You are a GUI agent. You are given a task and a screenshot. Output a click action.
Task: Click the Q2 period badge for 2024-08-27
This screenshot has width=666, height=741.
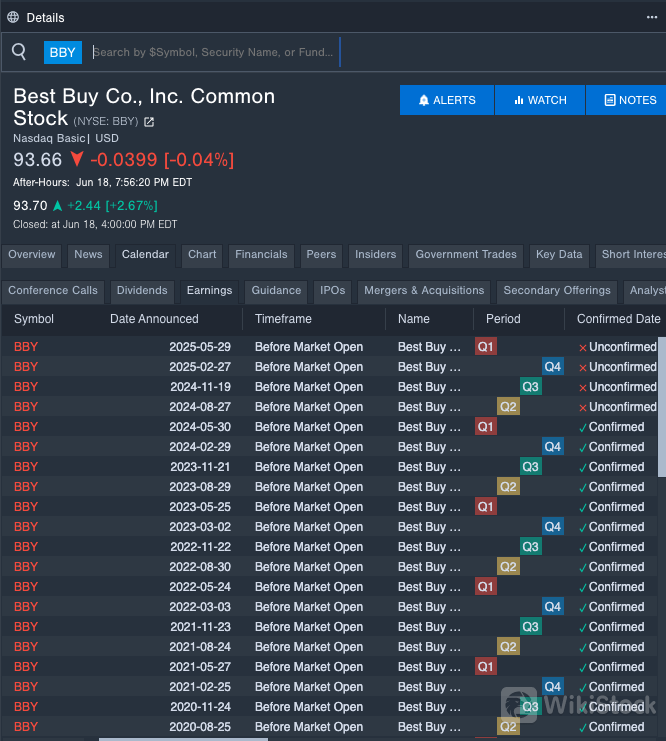pos(508,407)
